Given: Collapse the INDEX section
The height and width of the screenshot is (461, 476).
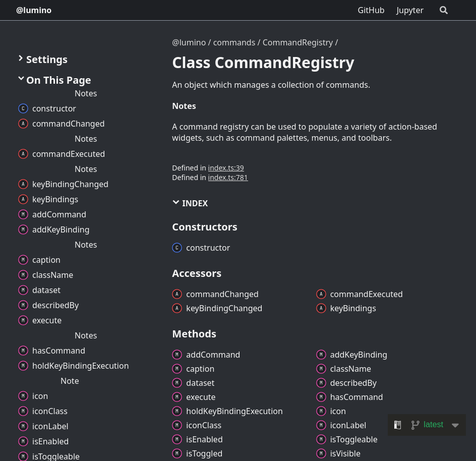Looking at the screenshot, I should tap(190, 203).
